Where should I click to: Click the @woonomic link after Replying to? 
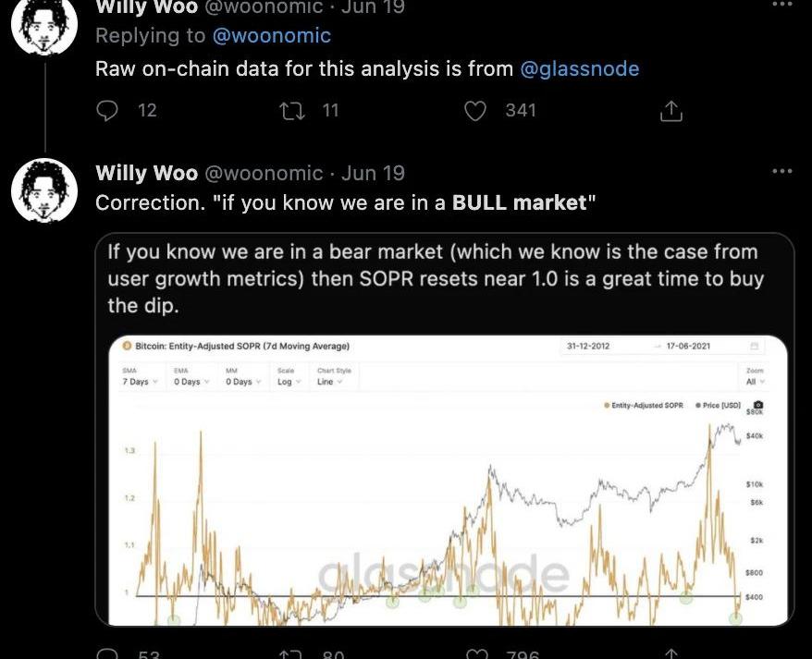click(271, 36)
